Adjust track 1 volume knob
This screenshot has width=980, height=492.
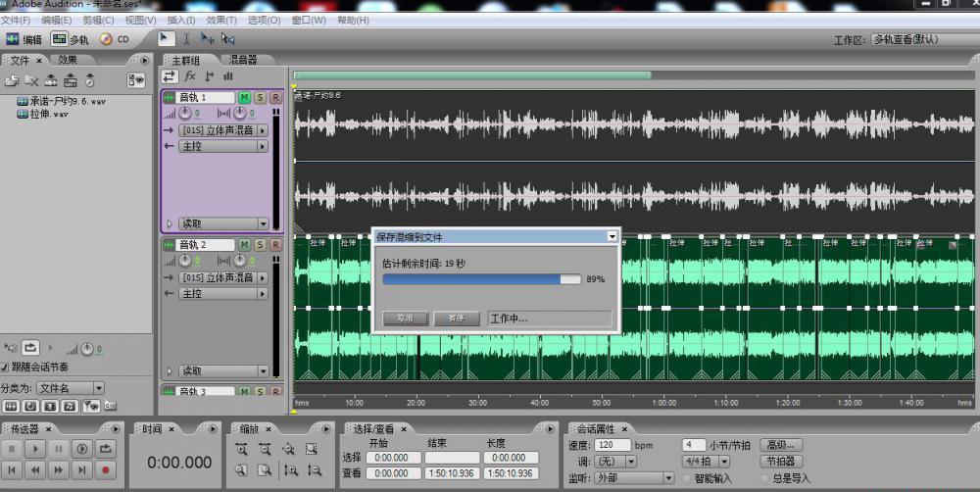tap(185, 114)
